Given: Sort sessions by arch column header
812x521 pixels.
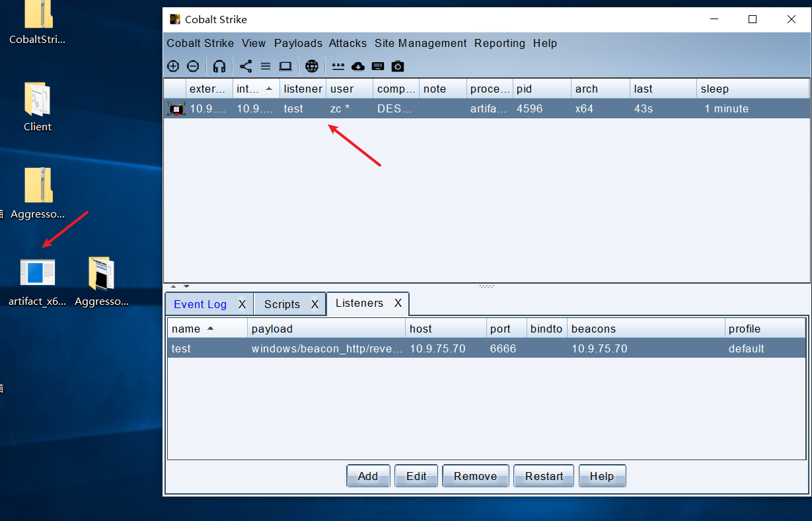Looking at the screenshot, I should click(601, 89).
